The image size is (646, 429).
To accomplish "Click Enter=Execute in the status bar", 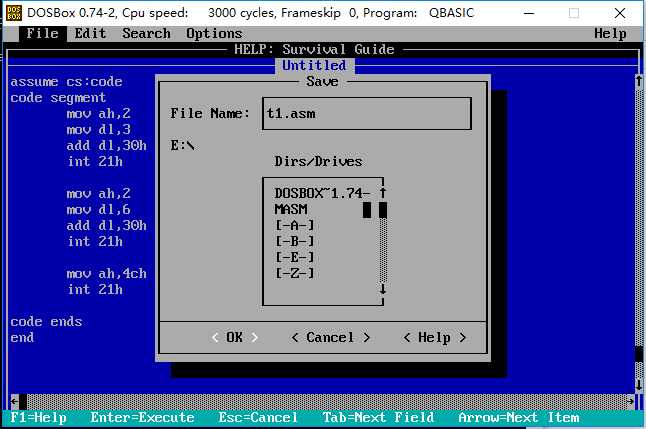I will point(143,417).
